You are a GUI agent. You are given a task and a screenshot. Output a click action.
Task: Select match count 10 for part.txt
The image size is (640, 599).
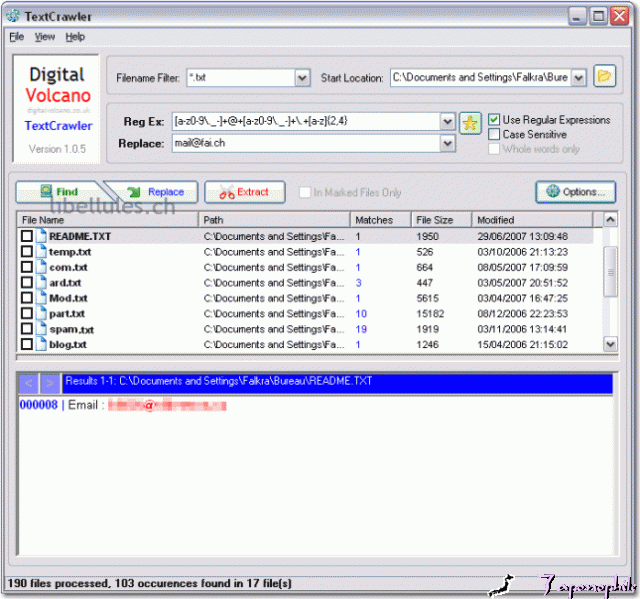pyautogui.click(x=361, y=313)
